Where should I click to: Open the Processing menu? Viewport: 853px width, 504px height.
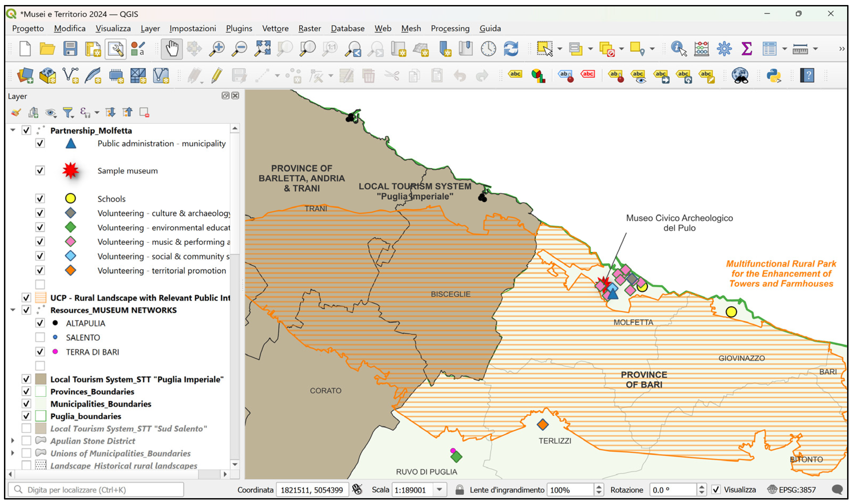pyautogui.click(x=450, y=29)
